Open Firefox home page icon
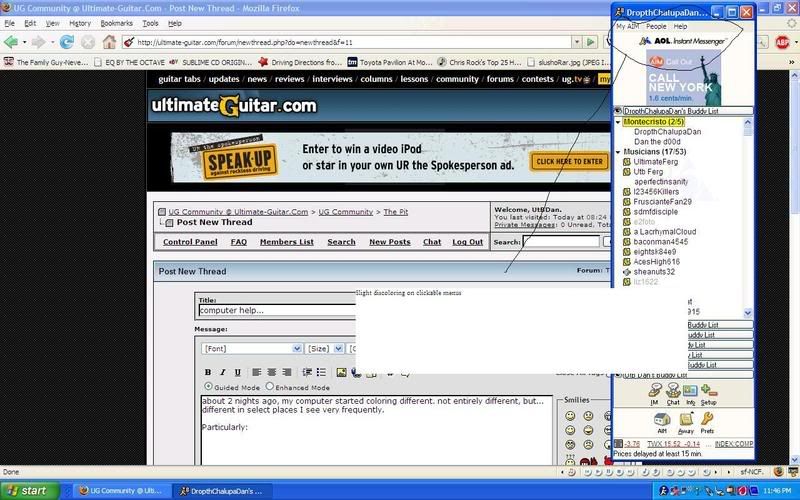The height and width of the screenshot is (500, 800). (x=109, y=42)
